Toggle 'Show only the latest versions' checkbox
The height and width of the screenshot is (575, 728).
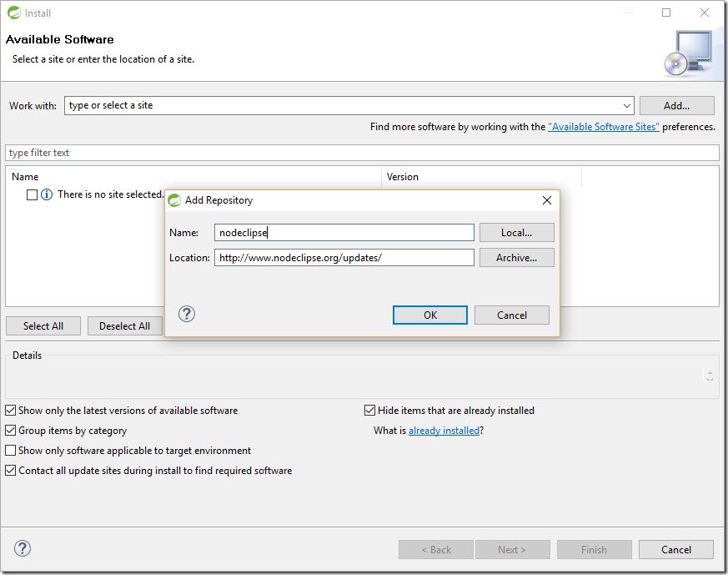[10, 410]
